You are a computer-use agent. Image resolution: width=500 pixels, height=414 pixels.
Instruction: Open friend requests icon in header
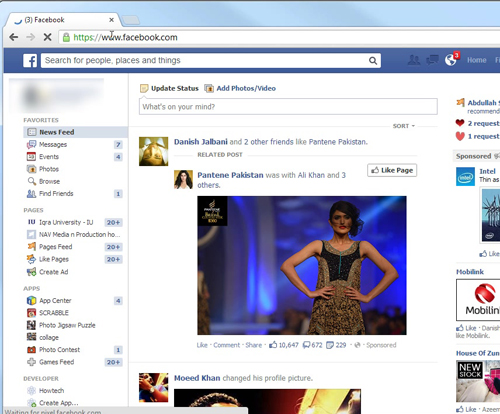point(414,60)
